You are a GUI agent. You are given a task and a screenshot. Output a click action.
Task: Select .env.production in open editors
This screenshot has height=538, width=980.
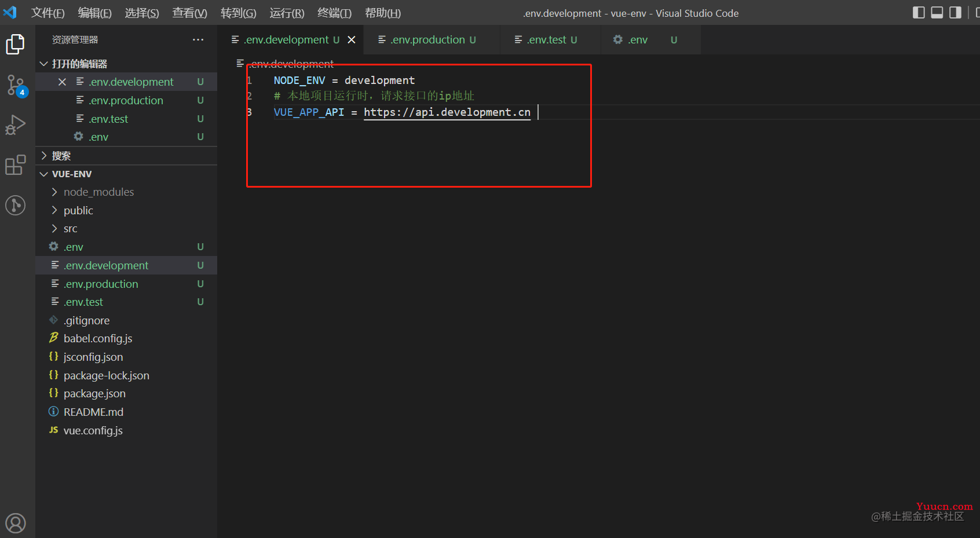[126, 100]
